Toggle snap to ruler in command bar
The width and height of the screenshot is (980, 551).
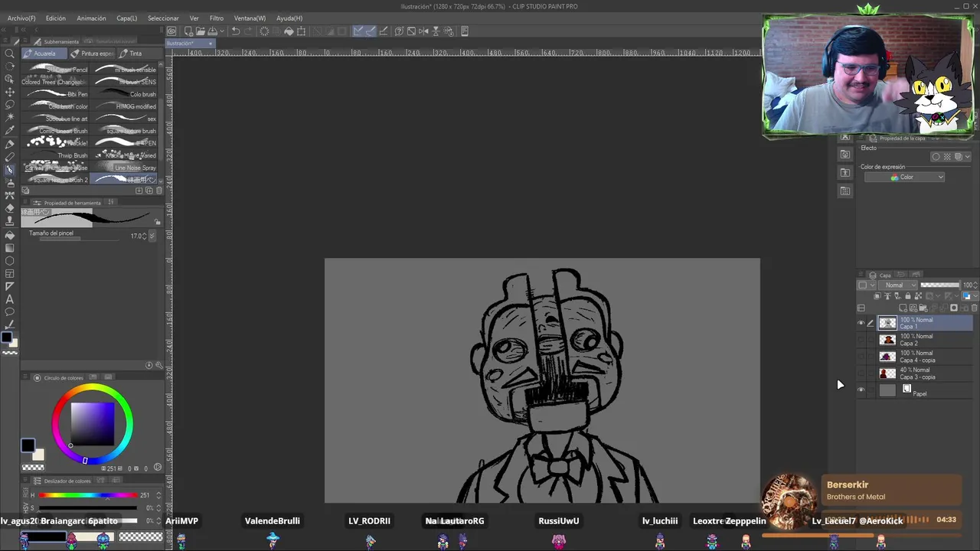(358, 31)
